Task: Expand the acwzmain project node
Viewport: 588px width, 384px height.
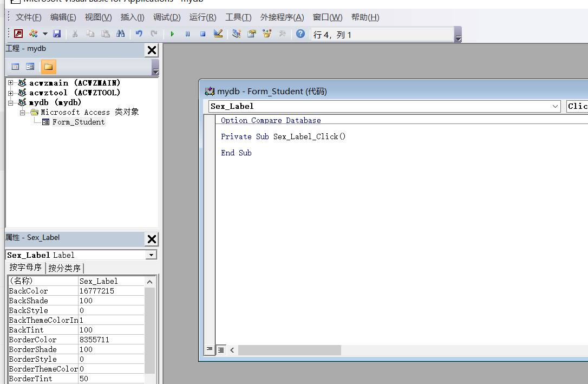Action: 10,83
